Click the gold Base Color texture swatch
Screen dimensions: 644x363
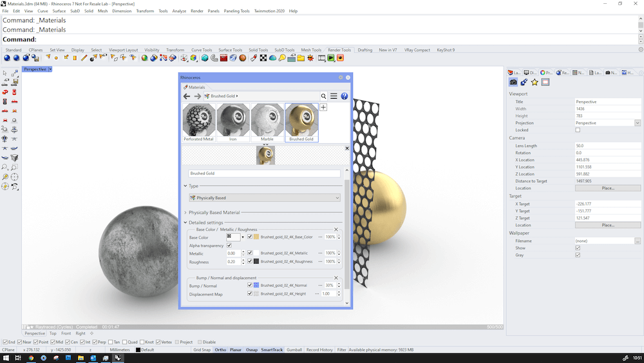click(x=256, y=237)
